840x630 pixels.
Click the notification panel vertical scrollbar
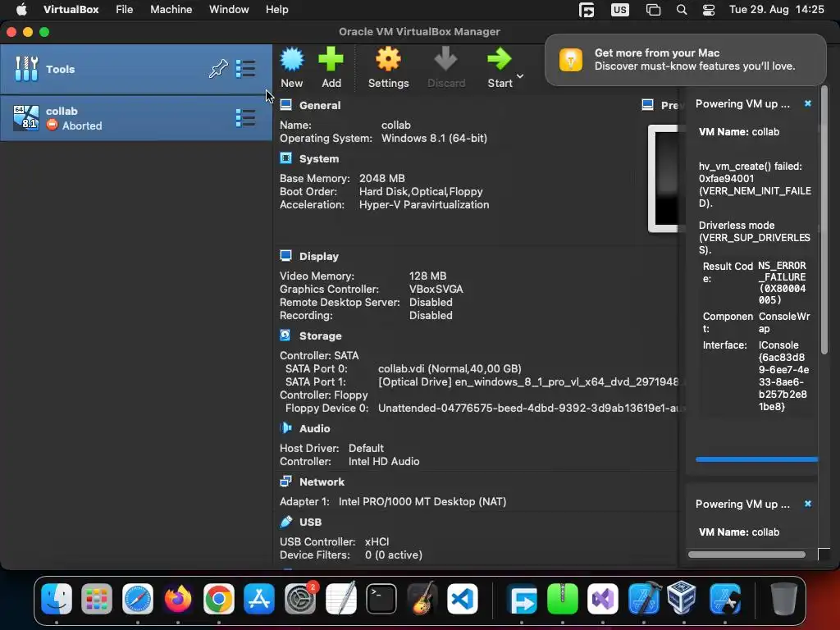[824, 220]
